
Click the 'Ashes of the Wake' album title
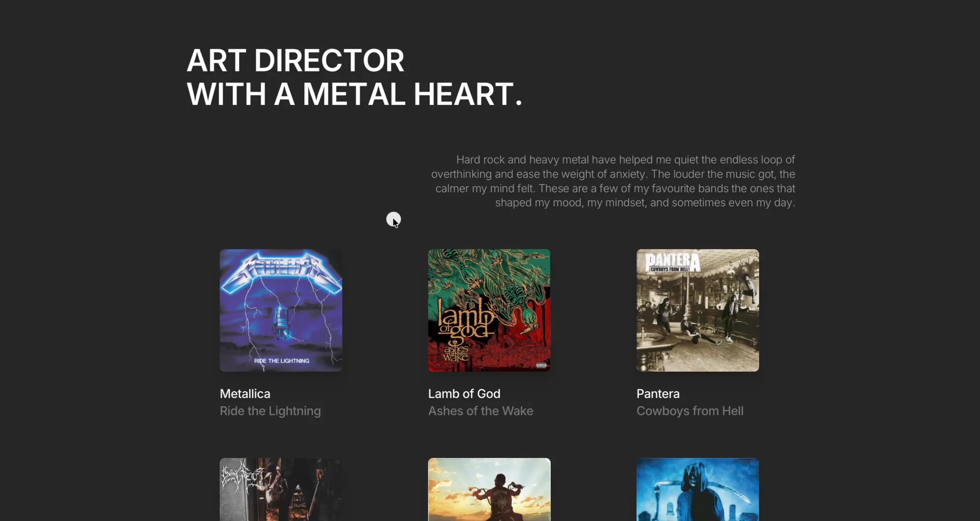click(480, 411)
